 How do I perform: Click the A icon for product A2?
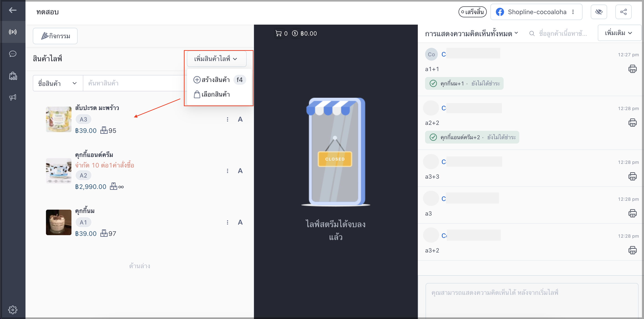coord(240,171)
